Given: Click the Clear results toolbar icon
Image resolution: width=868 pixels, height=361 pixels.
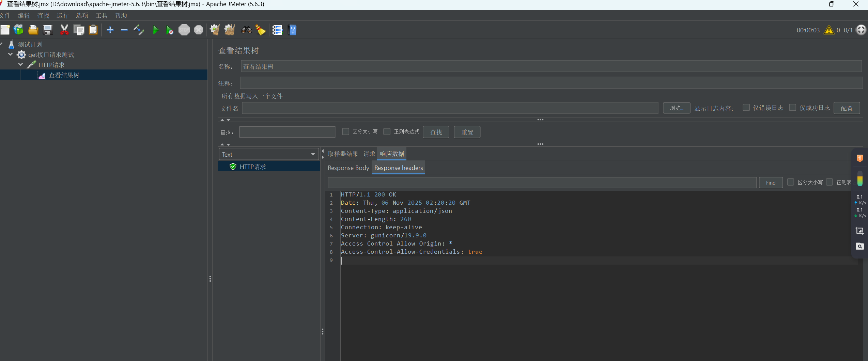Looking at the screenshot, I should coord(215,30).
